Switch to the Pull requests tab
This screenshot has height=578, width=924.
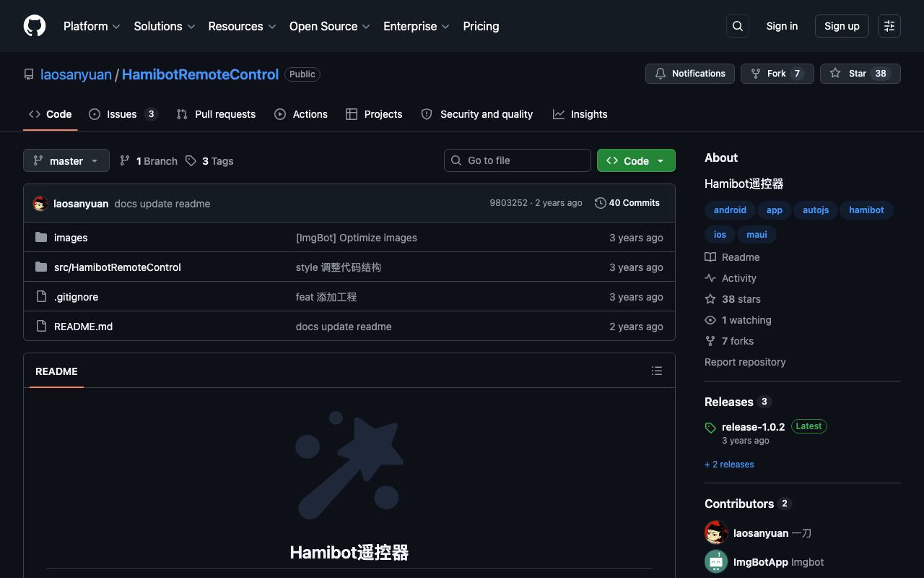(216, 114)
